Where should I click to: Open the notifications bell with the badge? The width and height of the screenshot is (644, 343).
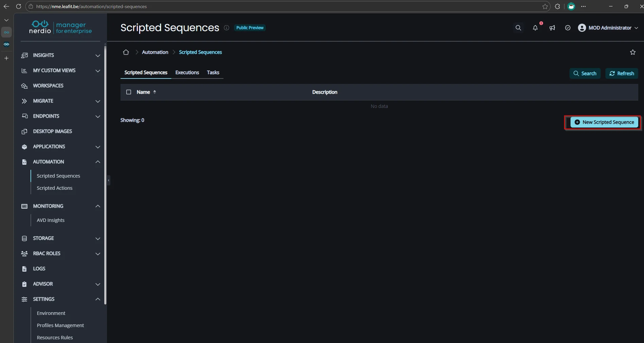[535, 28]
